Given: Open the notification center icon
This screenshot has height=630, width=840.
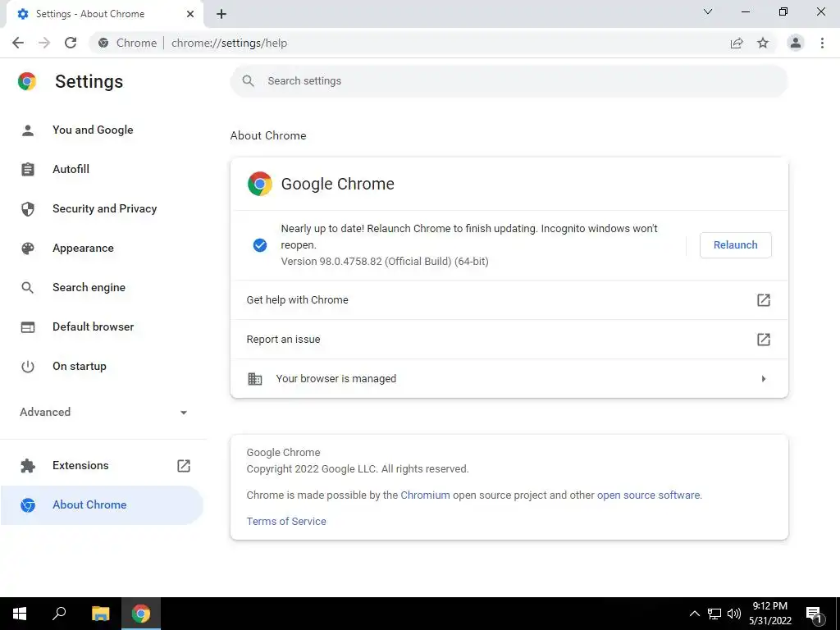Looking at the screenshot, I should (814, 614).
